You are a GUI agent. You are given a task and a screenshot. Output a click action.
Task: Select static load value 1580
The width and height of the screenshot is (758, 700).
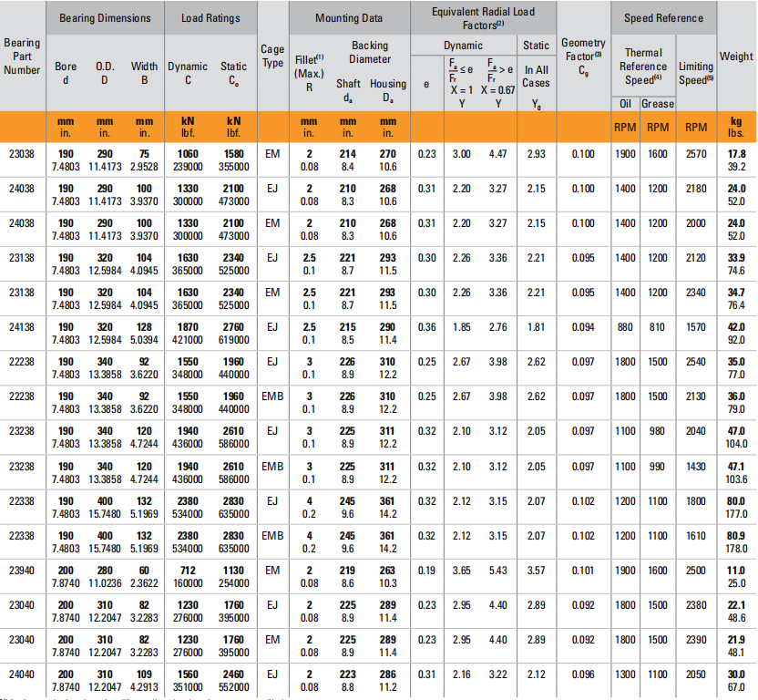pyautogui.click(x=233, y=154)
